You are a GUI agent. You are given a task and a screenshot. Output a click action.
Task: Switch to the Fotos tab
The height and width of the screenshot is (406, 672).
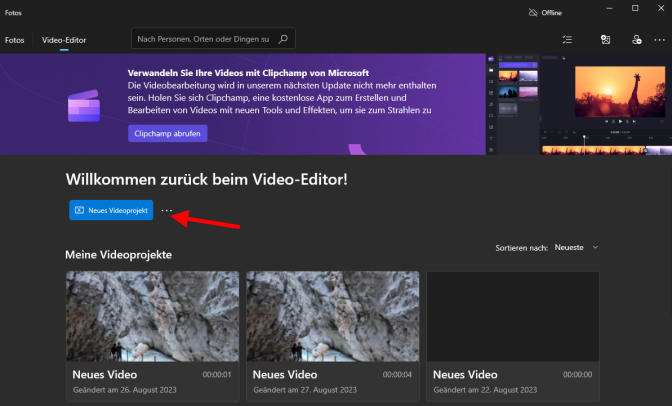coord(15,40)
